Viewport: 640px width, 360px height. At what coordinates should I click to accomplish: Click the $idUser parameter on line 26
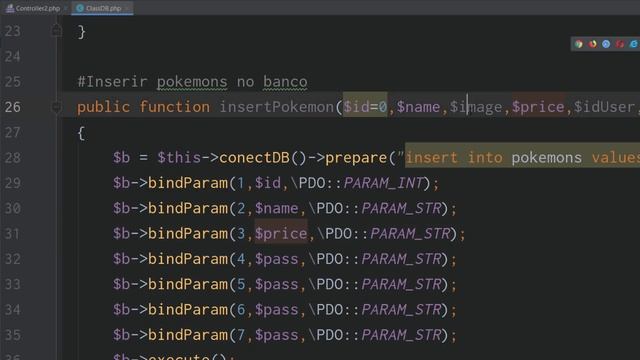604,107
